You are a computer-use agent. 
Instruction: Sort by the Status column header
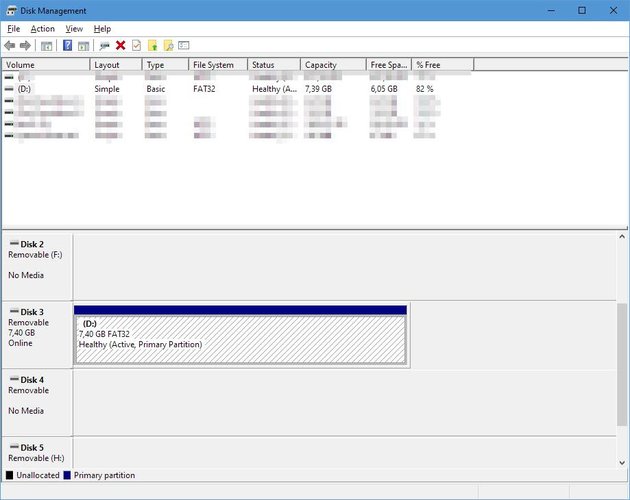274,65
